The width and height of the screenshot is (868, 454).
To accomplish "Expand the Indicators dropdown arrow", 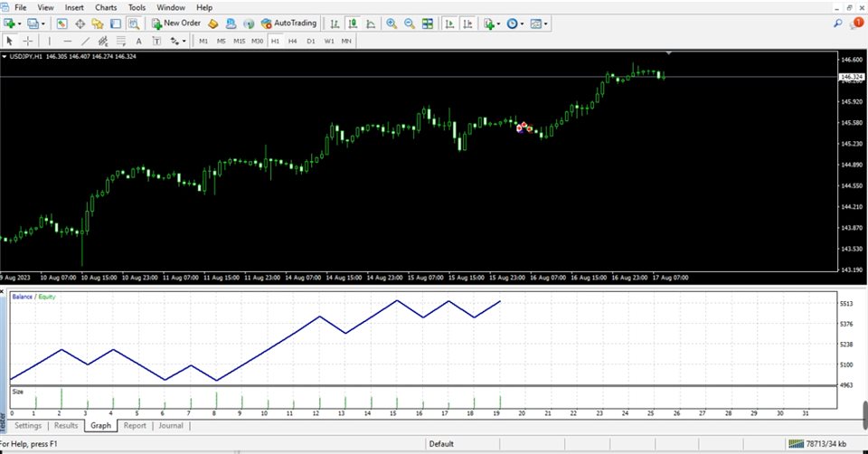I will click(499, 24).
